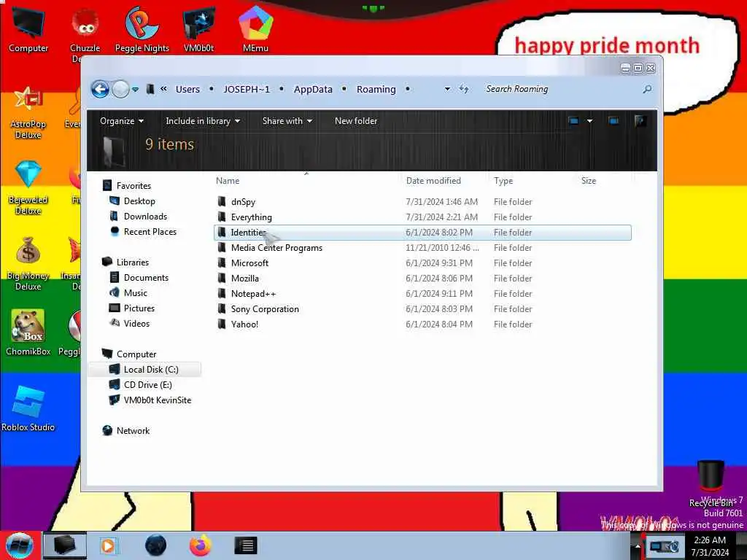747x560 pixels.
Task: Open Windows Media Player taskbar icon
Action: click(109, 545)
